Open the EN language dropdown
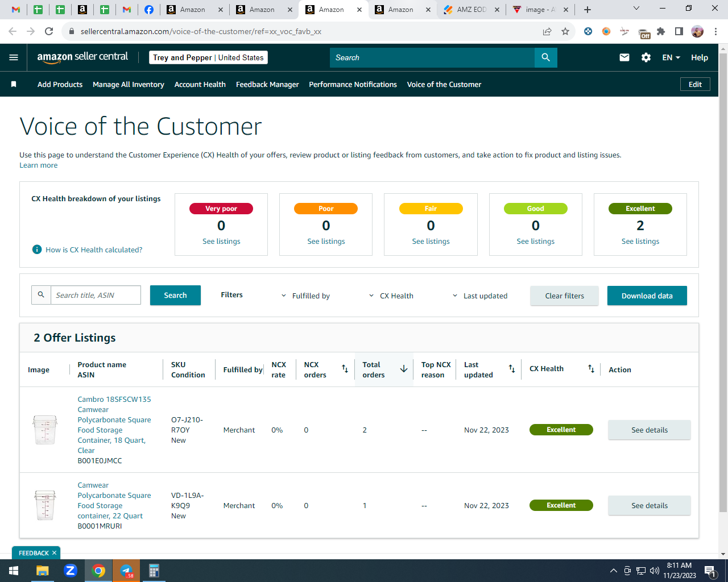Viewport: 728px width, 582px height. [671, 57]
